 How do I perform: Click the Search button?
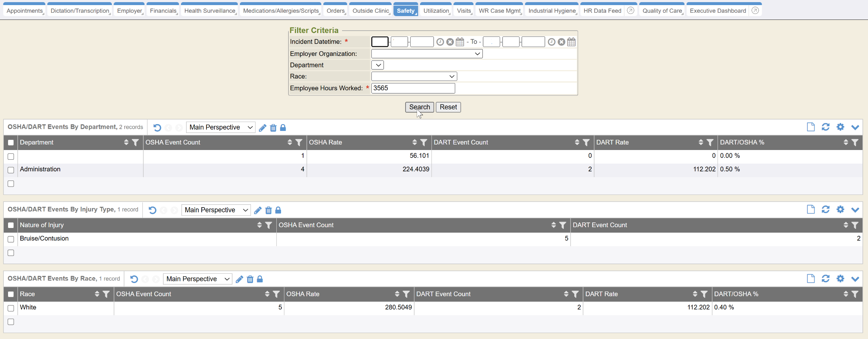click(x=419, y=107)
